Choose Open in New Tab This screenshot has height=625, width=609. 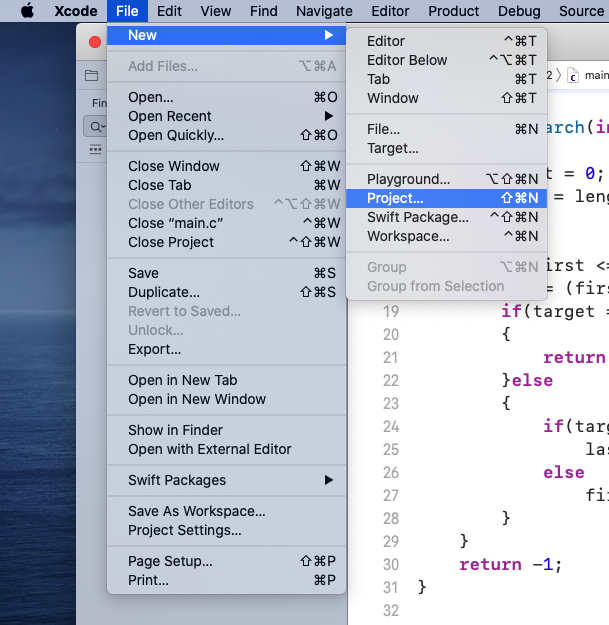pos(226,380)
